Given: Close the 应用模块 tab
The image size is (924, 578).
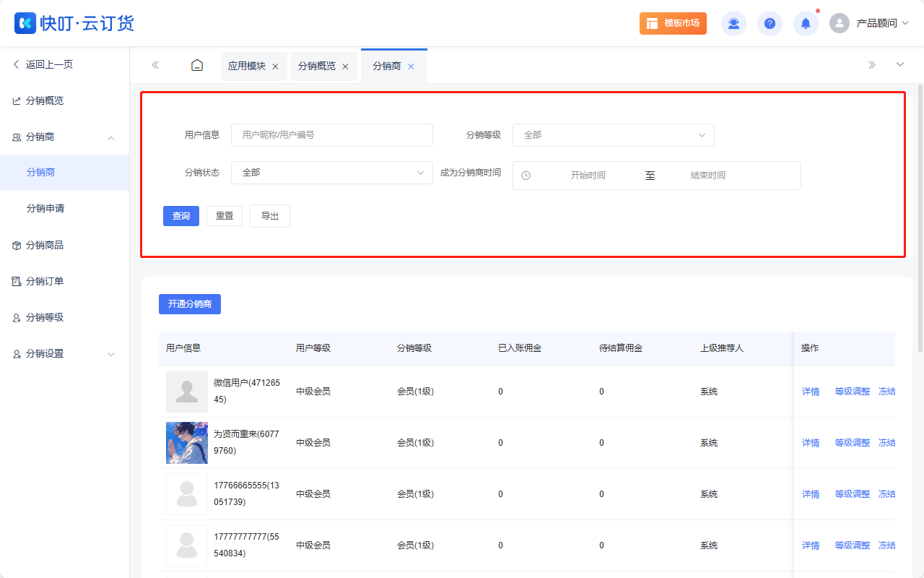Looking at the screenshot, I should [x=275, y=66].
